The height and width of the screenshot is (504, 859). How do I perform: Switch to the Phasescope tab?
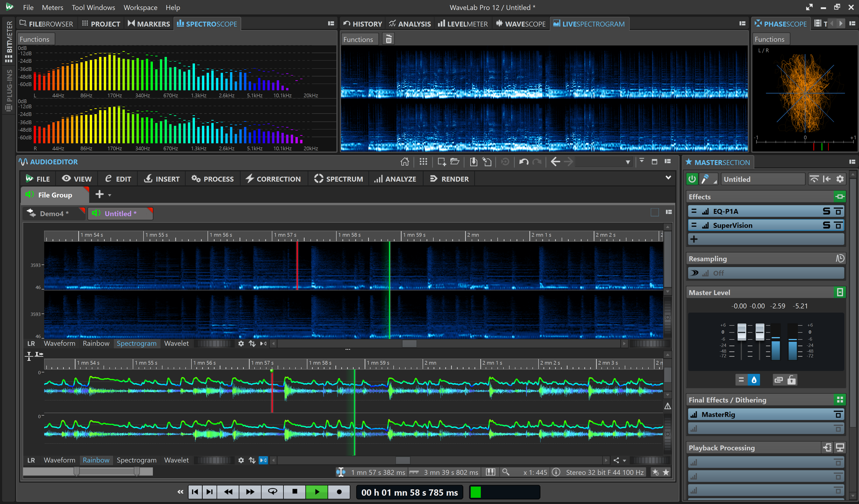781,23
